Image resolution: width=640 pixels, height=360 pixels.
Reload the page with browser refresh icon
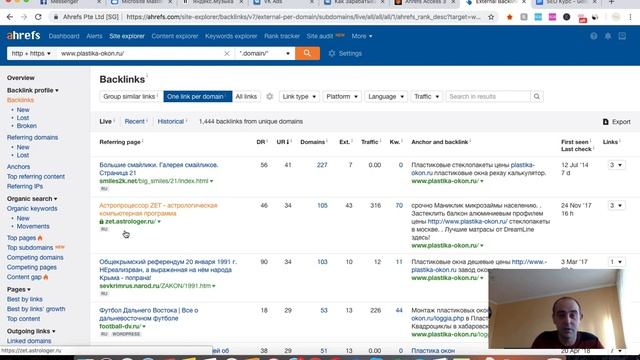coord(38,17)
